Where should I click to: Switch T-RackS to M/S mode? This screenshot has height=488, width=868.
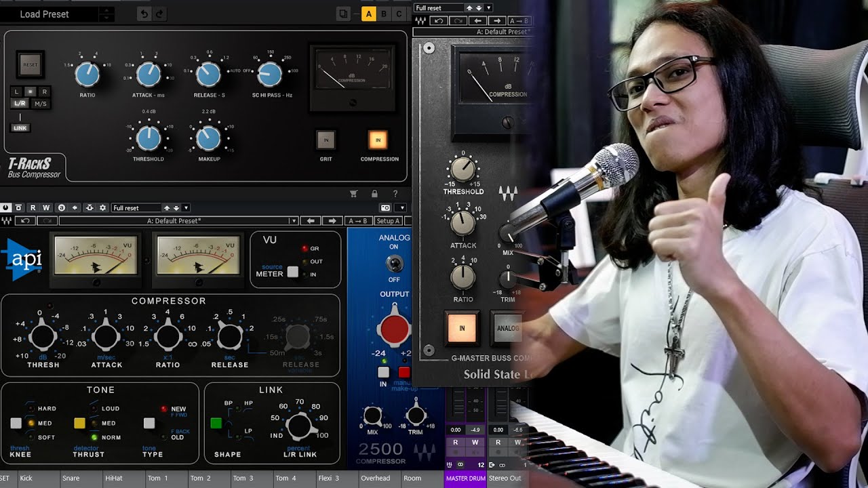coord(41,104)
